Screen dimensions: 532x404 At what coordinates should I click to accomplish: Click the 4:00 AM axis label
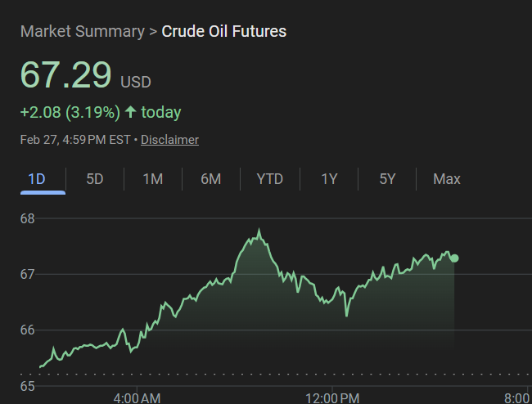[138, 397]
